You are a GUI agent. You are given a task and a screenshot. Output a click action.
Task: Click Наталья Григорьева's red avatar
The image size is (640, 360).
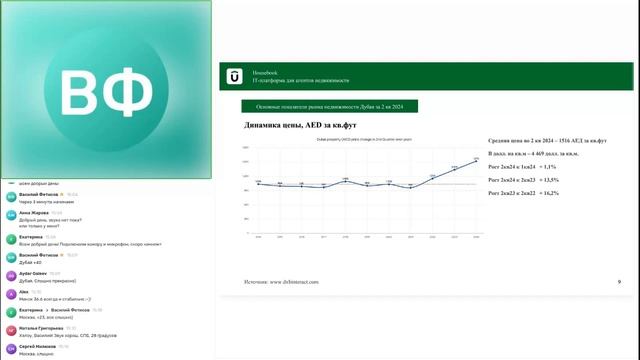[11, 331]
